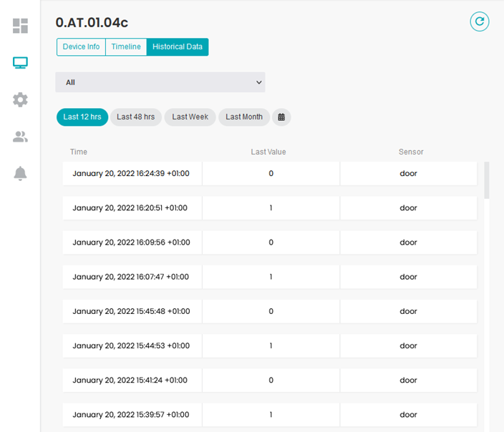Screen dimensions: 504x432
Task: Open the devices monitor icon in sidebar
Action: pos(20,63)
